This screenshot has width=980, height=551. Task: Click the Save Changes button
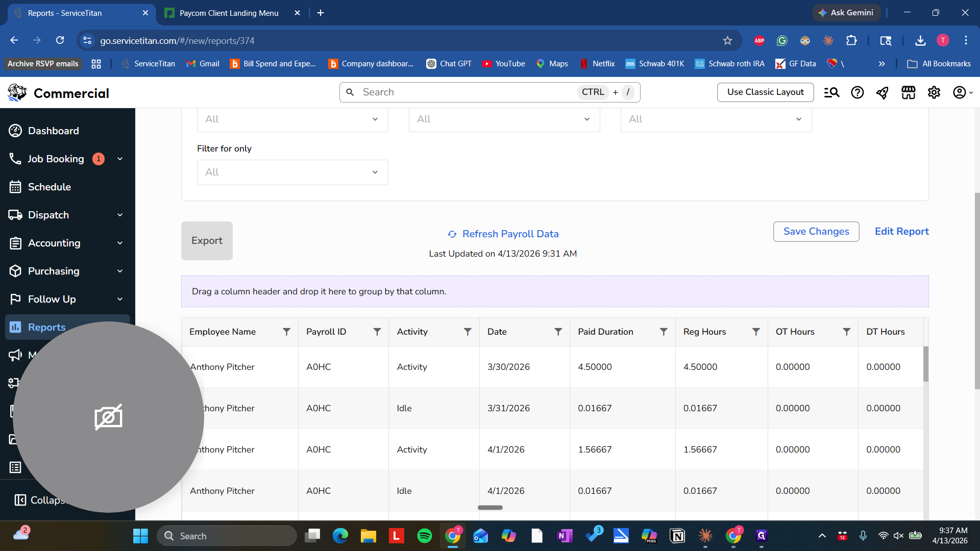816,231
